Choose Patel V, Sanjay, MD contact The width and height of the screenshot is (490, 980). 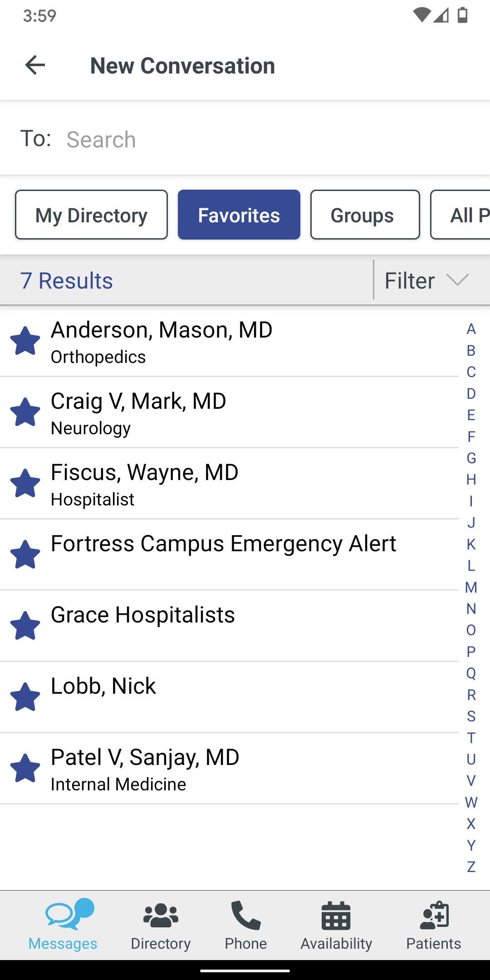[x=229, y=769]
